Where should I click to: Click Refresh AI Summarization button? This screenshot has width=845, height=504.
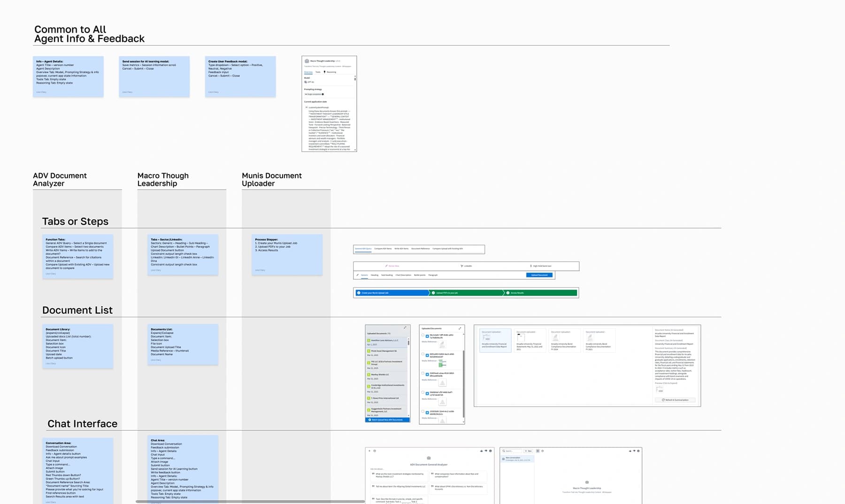click(x=675, y=400)
